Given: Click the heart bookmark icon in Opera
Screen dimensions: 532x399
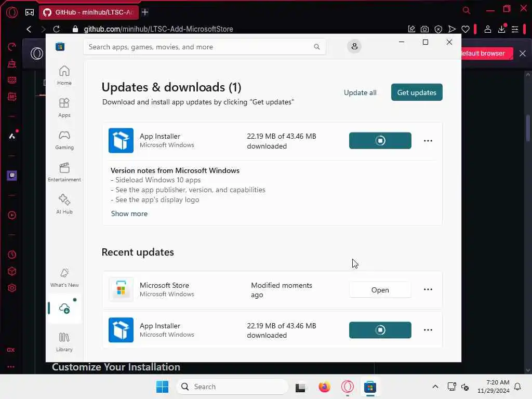Looking at the screenshot, I should (x=465, y=29).
